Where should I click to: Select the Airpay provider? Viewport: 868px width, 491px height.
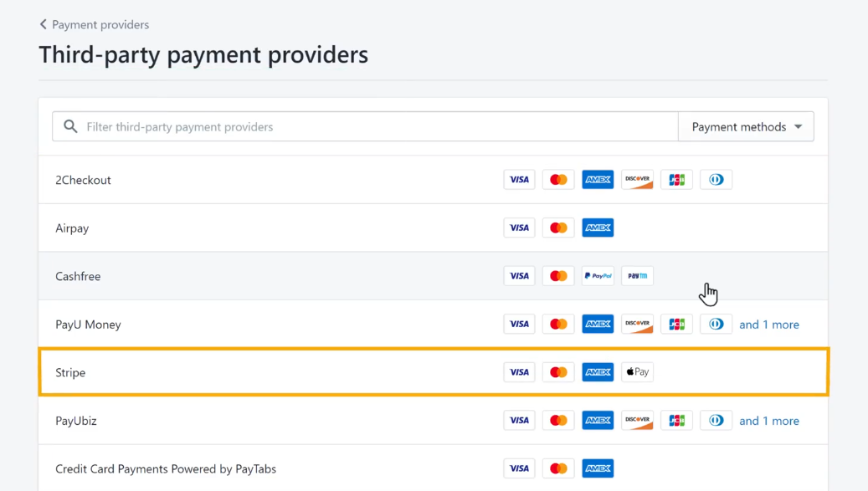(433, 228)
